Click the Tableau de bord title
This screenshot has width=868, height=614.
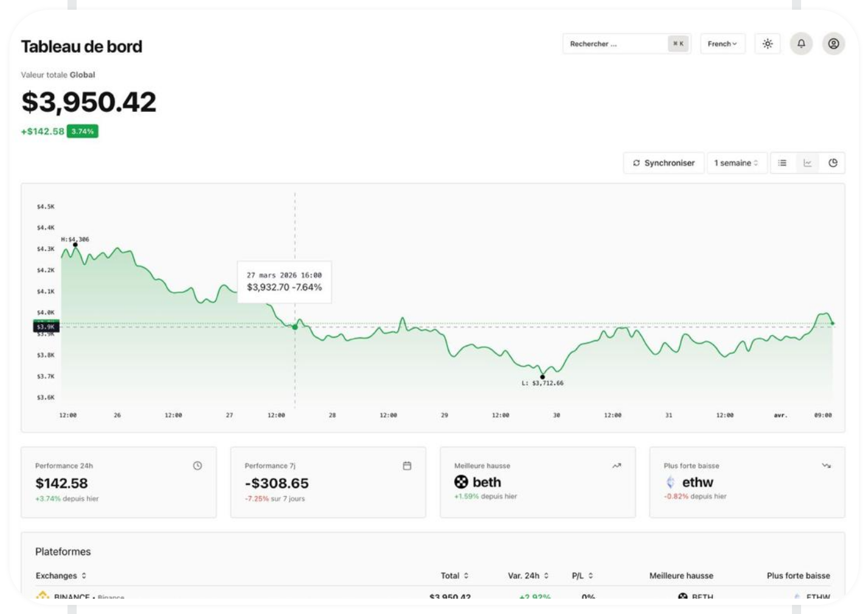click(x=82, y=46)
